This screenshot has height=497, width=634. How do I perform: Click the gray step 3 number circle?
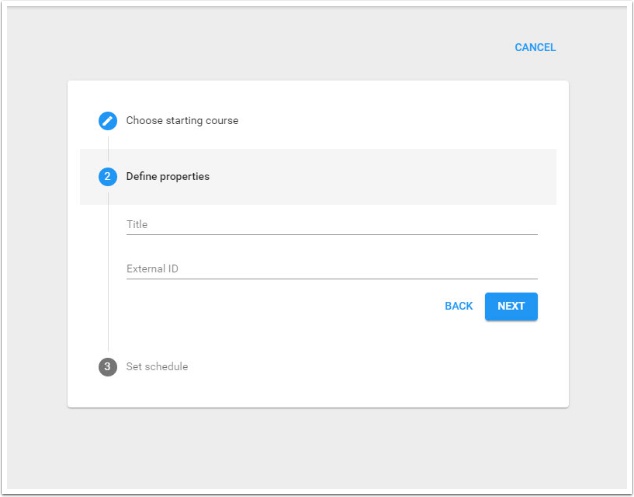(108, 366)
